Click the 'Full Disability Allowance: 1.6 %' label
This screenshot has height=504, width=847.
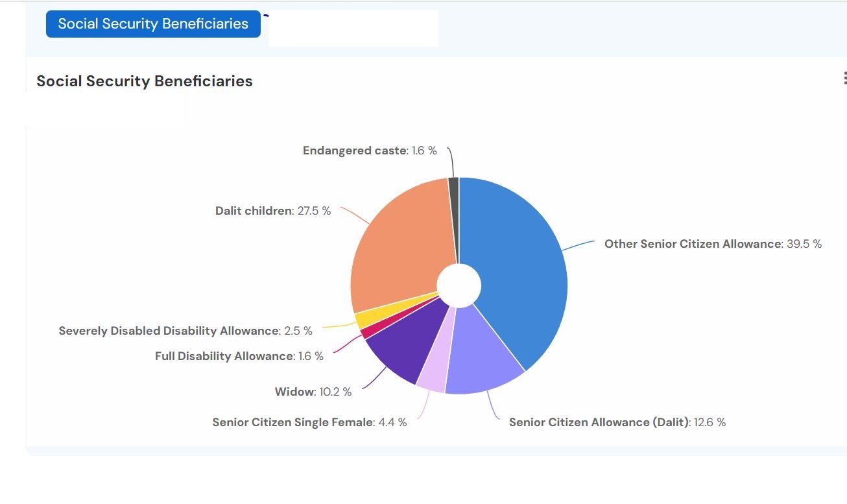click(x=239, y=356)
